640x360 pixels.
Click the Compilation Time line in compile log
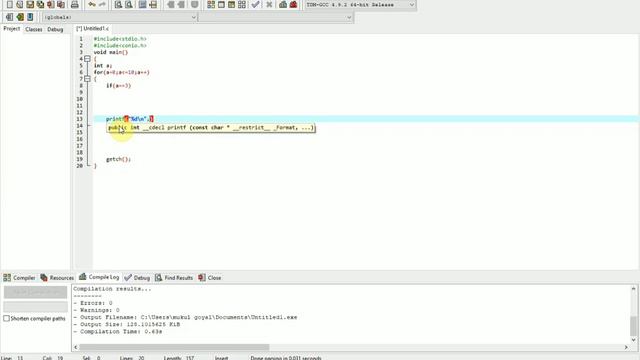pyautogui.click(x=118, y=331)
